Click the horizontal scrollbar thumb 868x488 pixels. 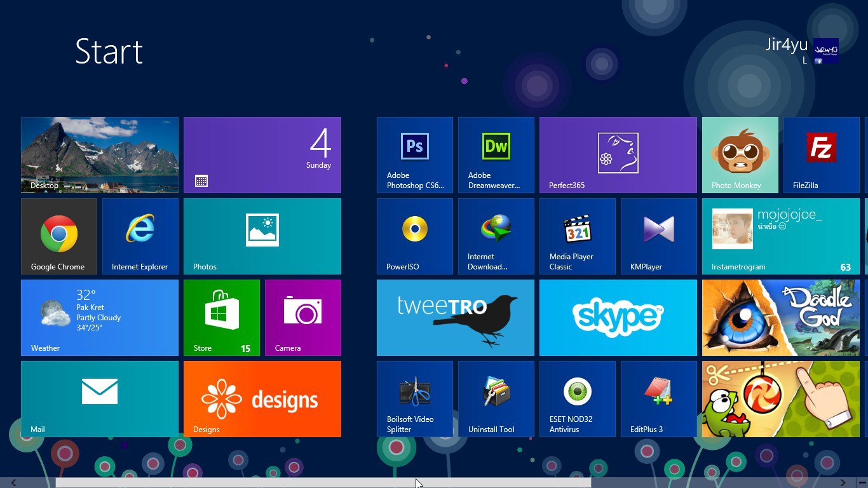[x=323, y=483]
